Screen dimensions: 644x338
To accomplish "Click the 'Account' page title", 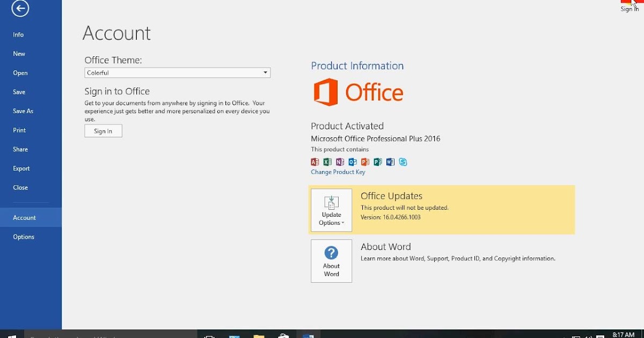I will point(116,33).
